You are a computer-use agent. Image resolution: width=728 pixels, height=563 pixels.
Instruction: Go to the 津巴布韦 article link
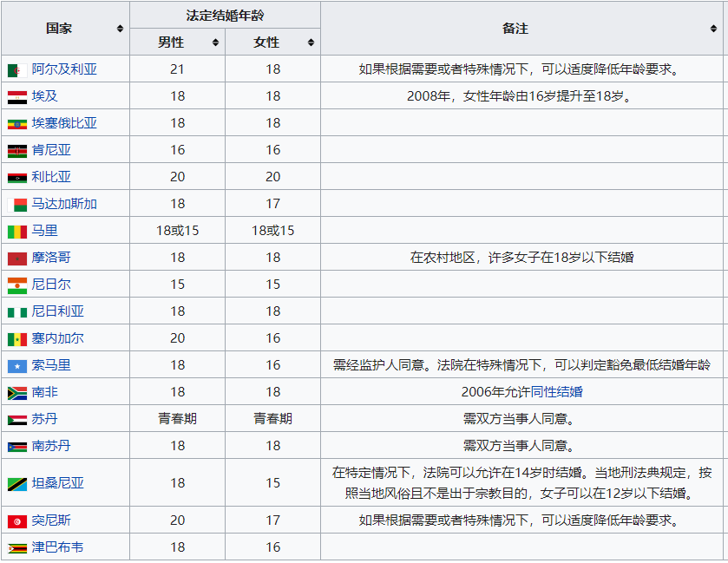(x=57, y=547)
